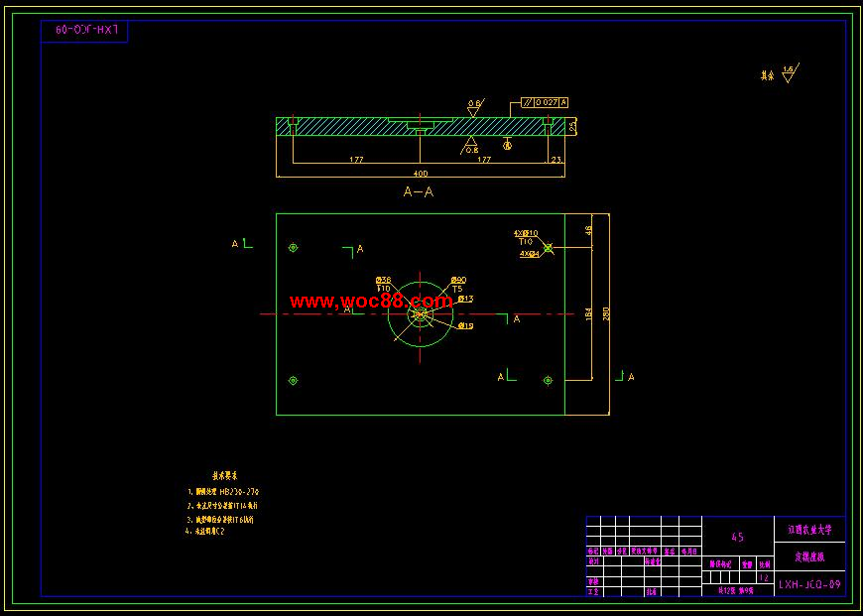Click the 1:2 scale value cell
The width and height of the screenshot is (863, 616).
(764, 577)
